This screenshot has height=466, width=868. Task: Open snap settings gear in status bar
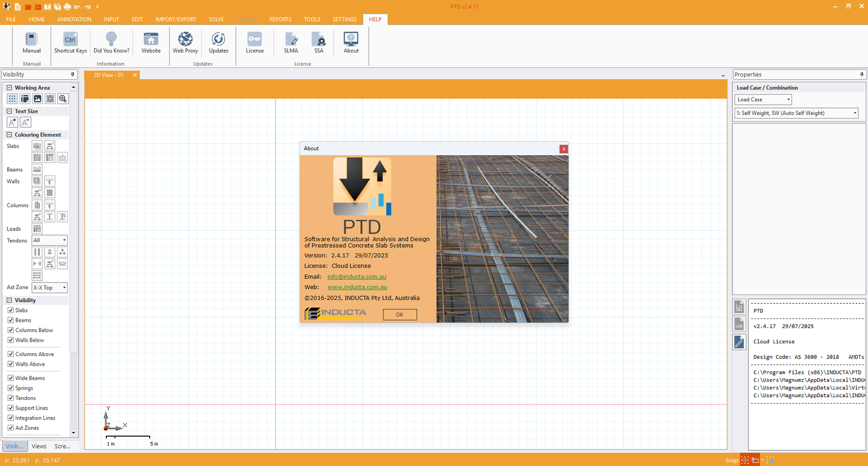click(770, 460)
